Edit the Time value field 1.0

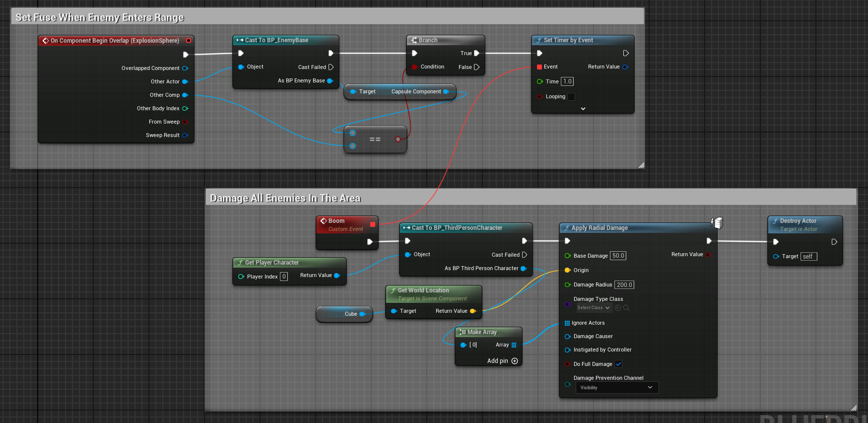pos(567,81)
